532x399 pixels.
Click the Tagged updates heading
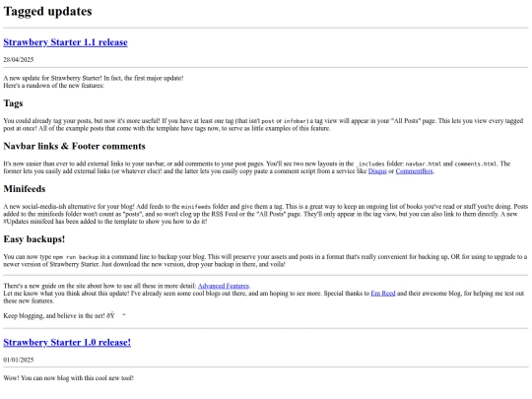[48, 11]
